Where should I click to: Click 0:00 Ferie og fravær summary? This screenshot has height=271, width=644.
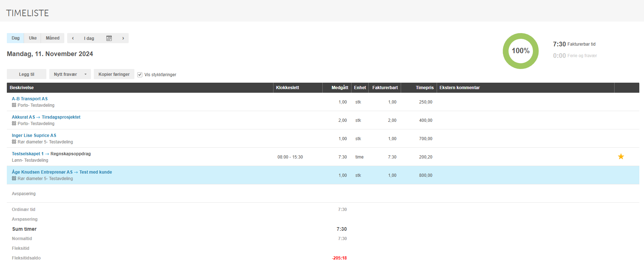tap(575, 56)
